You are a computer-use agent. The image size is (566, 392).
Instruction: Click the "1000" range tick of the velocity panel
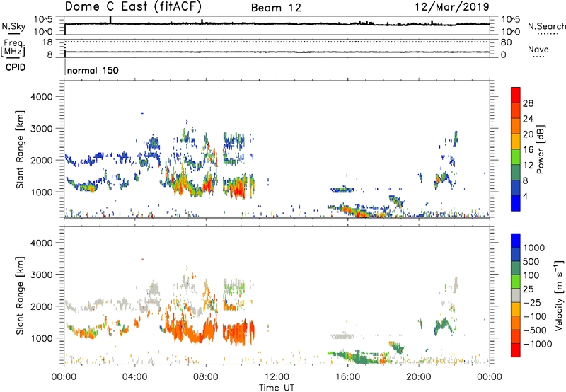(41, 338)
